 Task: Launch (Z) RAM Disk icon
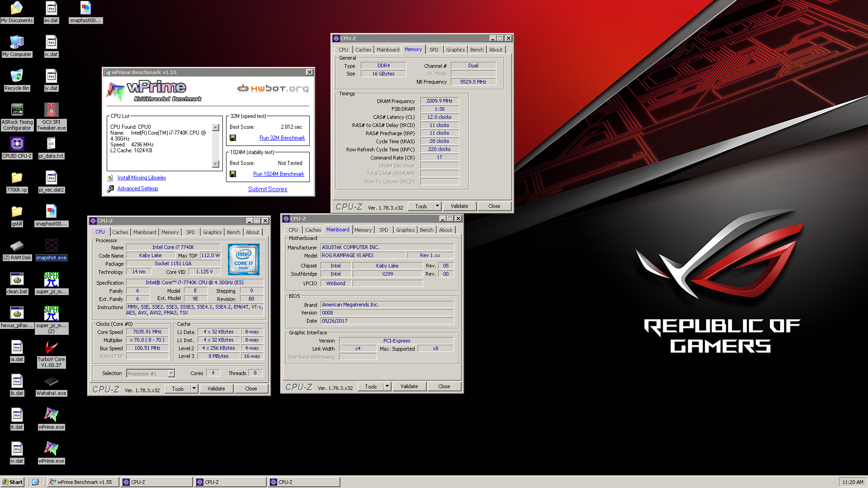(17, 249)
